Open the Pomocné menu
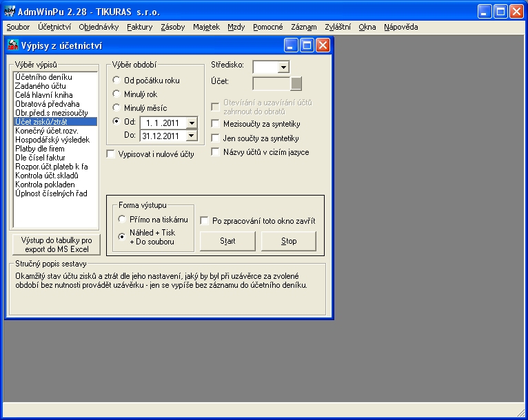 point(268,27)
